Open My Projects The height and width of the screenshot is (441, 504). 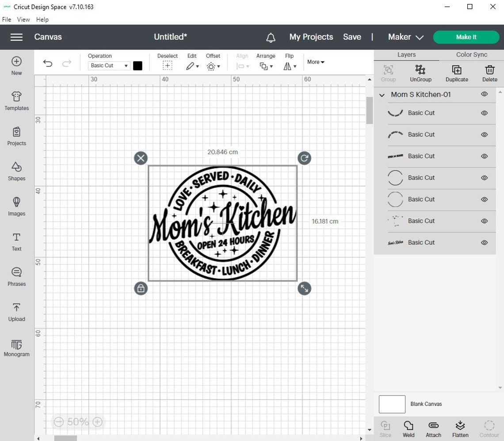tap(311, 37)
